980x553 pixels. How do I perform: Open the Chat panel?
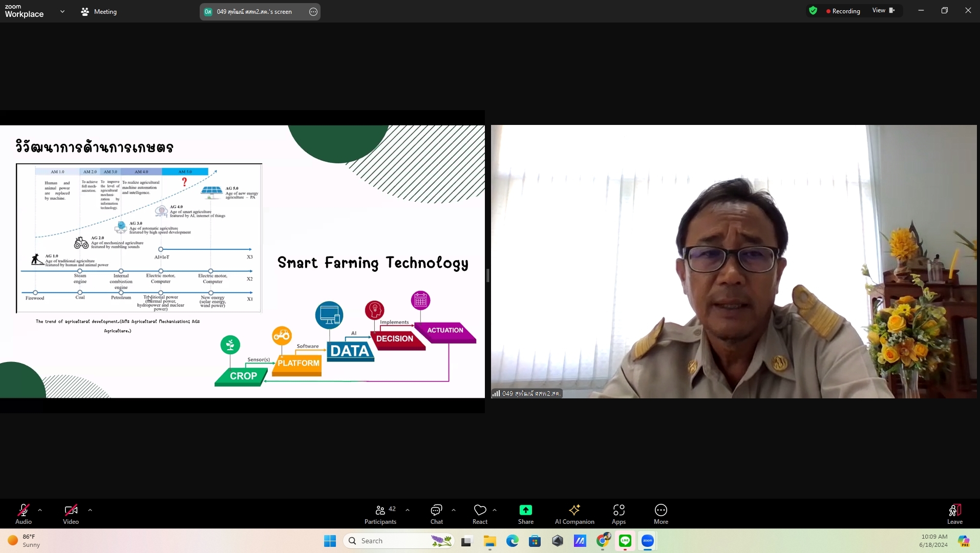pyautogui.click(x=436, y=514)
